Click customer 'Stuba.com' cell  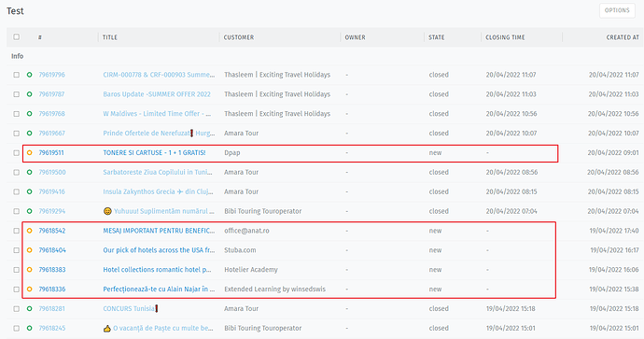240,250
